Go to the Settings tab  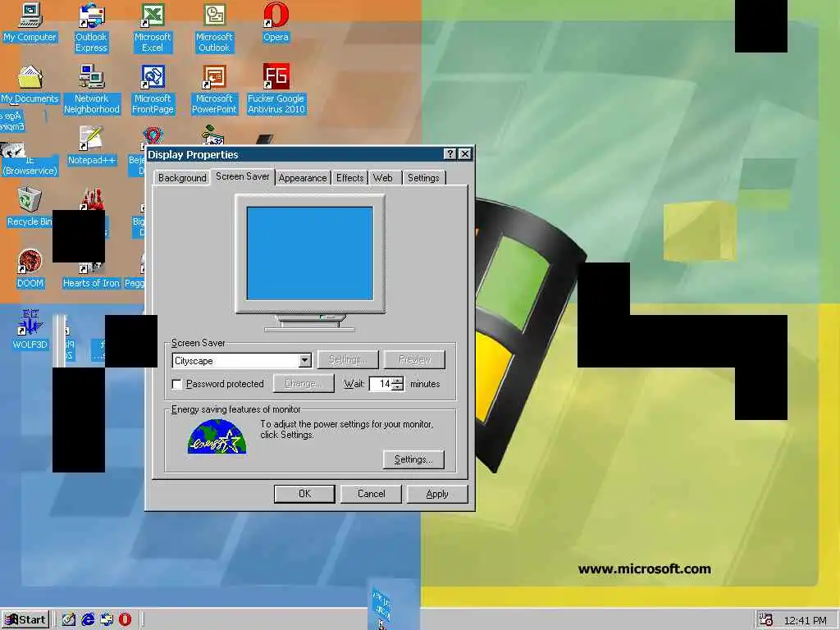[423, 178]
